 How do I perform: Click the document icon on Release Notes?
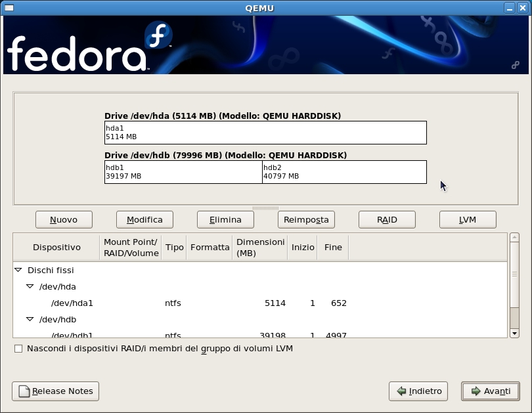(x=24, y=391)
